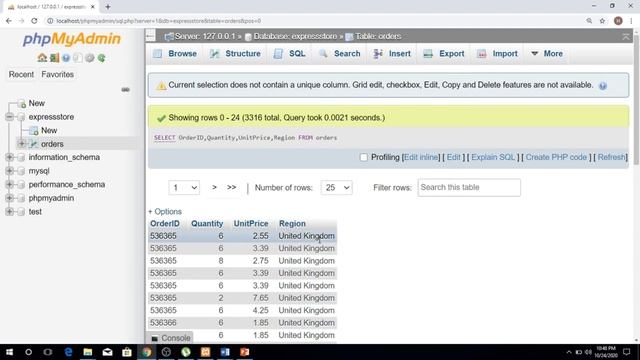Open XAMPP control panel taskbar icon

pos(205,352)
